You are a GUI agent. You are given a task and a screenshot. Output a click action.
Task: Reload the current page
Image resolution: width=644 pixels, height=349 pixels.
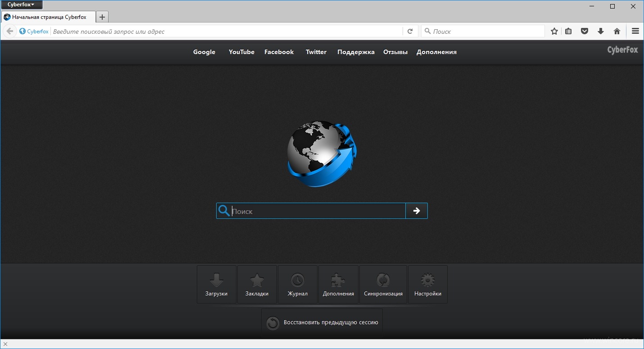coord(410,32)
